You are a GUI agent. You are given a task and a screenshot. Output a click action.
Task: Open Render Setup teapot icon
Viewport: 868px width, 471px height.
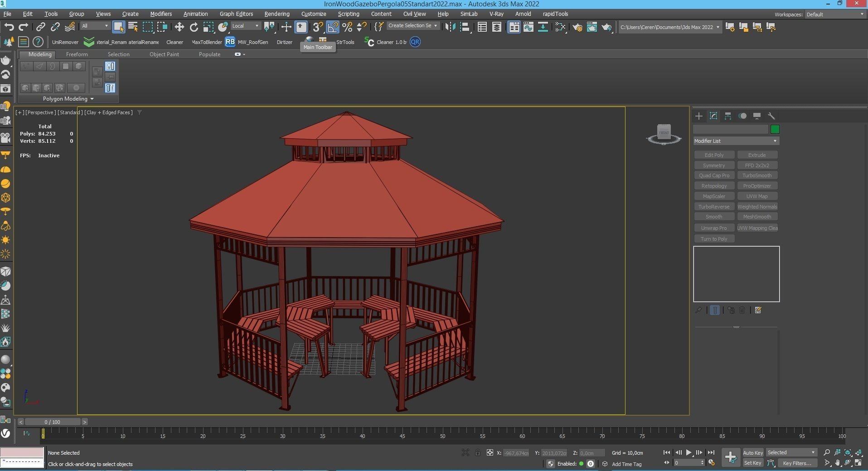(x=577, y=27)
